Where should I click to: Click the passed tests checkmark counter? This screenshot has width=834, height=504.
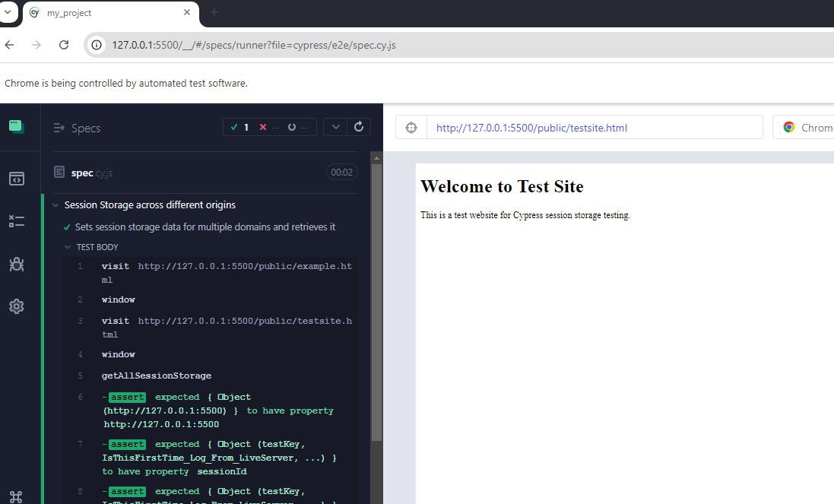click(239, 127)
